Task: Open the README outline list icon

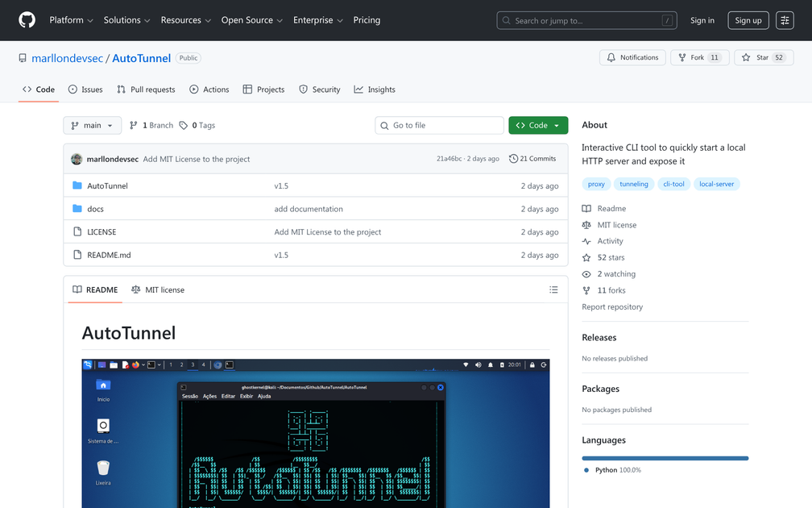Action: (x=553, y=289)
